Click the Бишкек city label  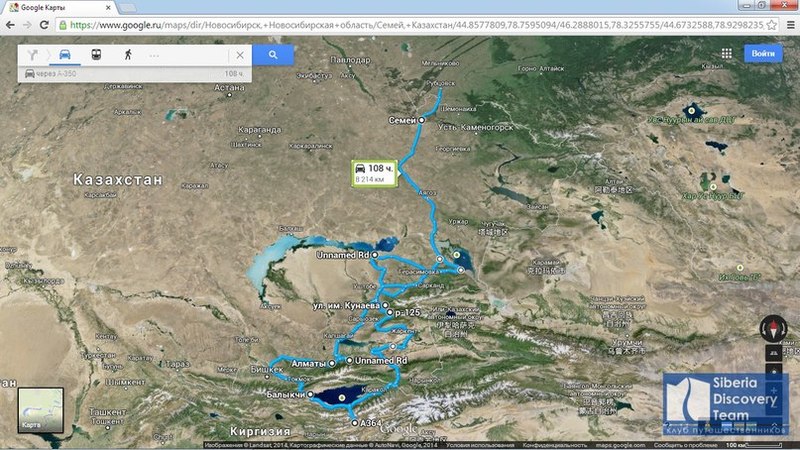pos(267,369)
